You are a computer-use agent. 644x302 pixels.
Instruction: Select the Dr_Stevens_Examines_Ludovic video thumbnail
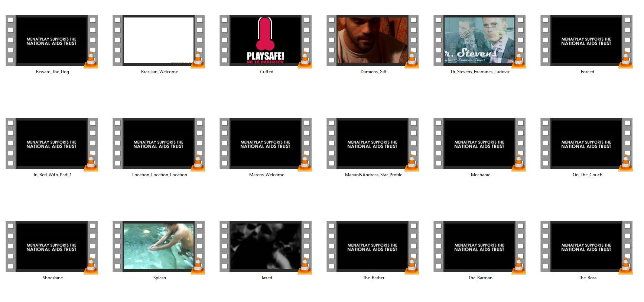pyautogui.click(x=479, y=40)
